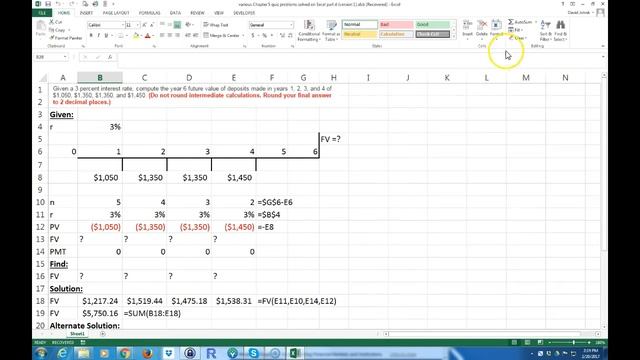Open the font size dropdown
The width and height of the screenshot is (640, 360).
coord(137,25)
